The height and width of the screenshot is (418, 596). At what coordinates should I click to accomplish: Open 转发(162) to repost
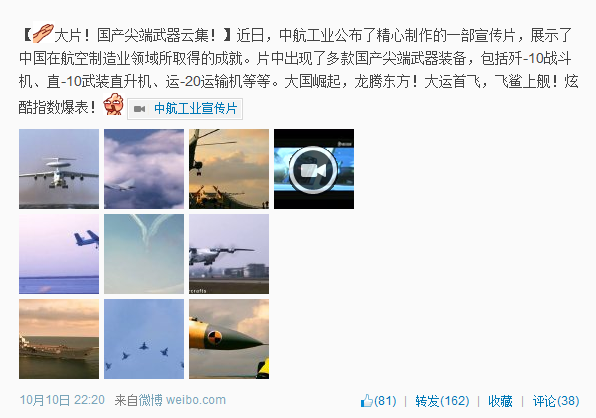(442, 401)
